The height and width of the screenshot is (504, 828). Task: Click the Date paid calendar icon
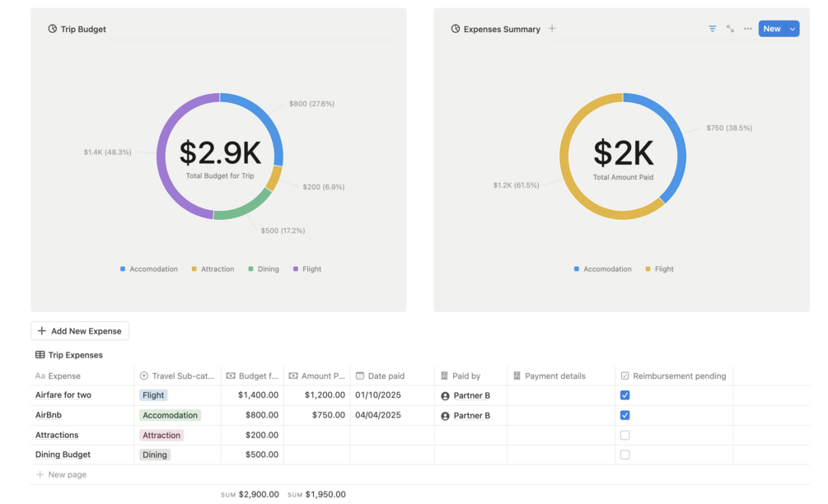[x=359, y=376]
